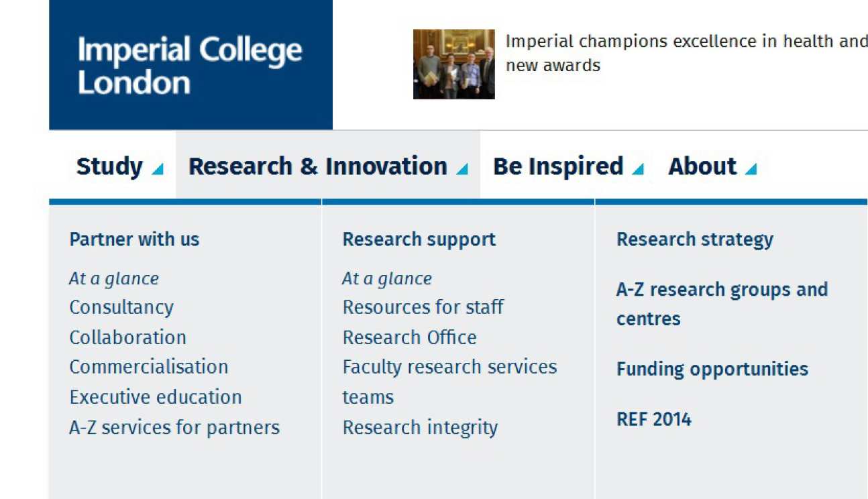This screenshot has height=499, width=868.
Task: Open the Partner with us heading link
Action: click(x=134, y=239)
